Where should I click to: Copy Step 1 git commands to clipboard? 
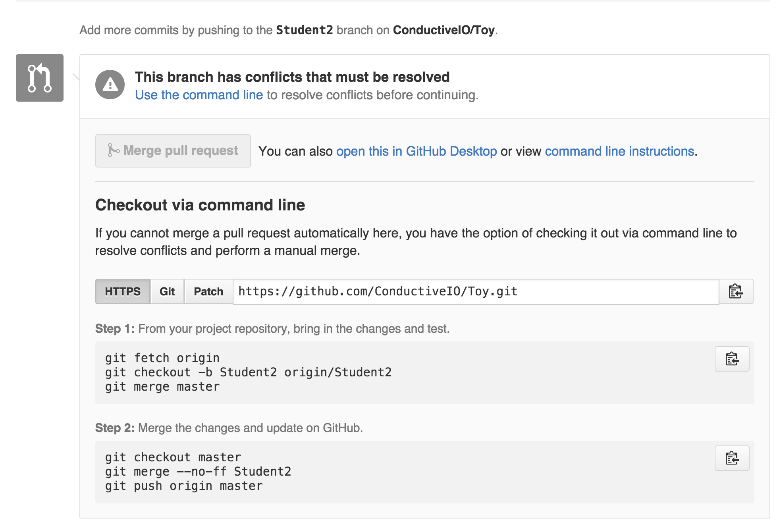point(732,359)
